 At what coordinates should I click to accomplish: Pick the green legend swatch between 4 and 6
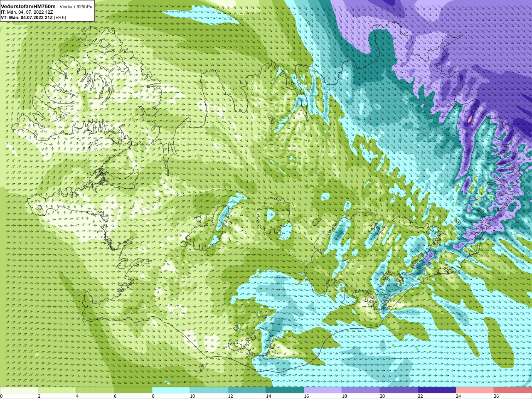95,390
